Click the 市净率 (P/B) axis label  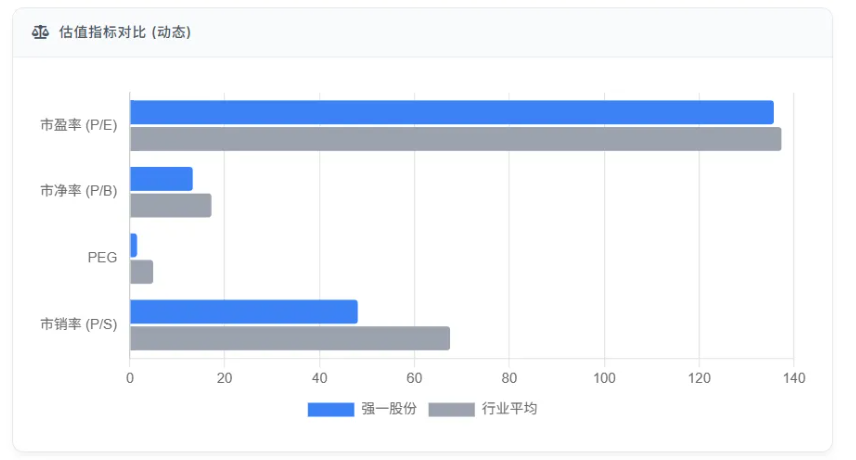(79, 191)
